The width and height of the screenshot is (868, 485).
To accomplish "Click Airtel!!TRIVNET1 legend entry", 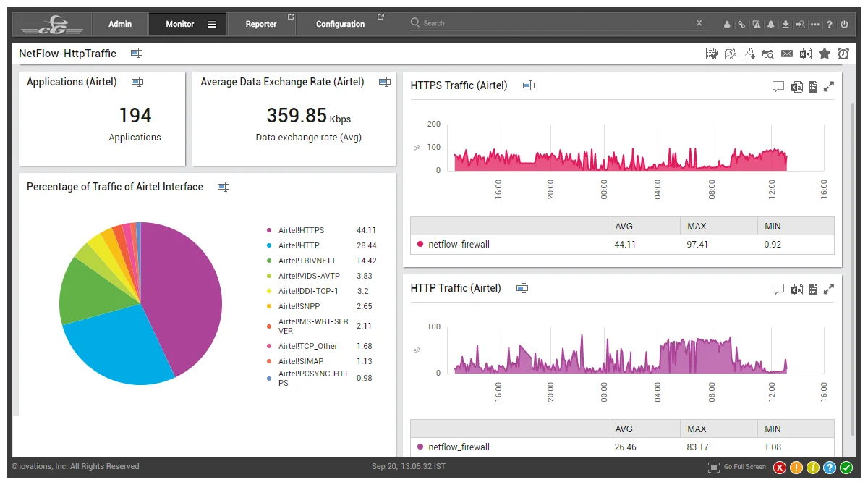I will pyautogui.click(x=307, y=261).
